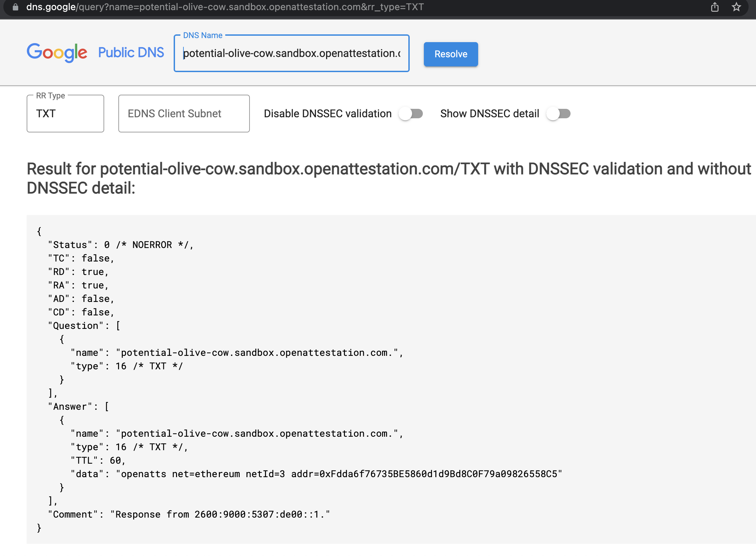
Task: Toggle Disable DNSSEC validation switch
Action: click(x=411, y=114)
